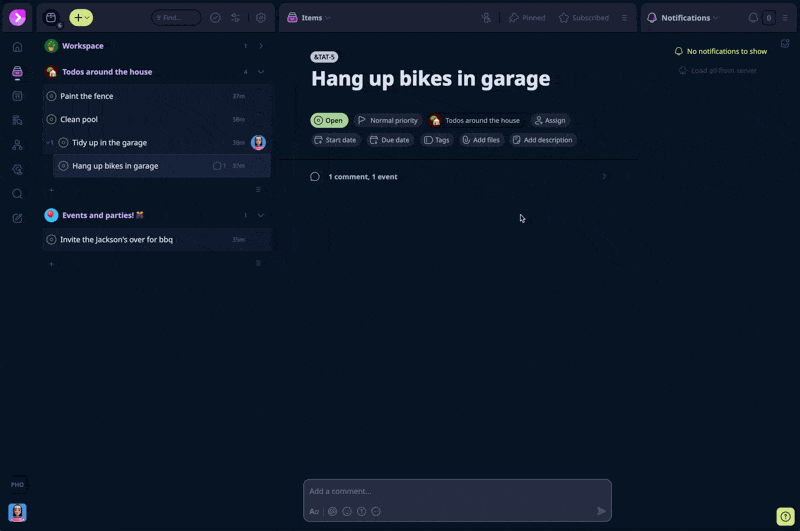800x531 pixels.
Task: Open the user avatar at bottom left
Action: tap(17, 512)
